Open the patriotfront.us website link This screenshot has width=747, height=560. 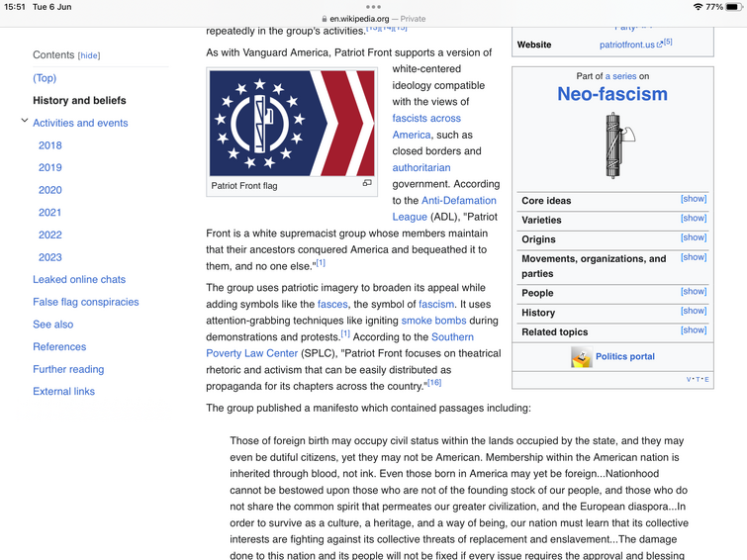click(x=627, y=45)
